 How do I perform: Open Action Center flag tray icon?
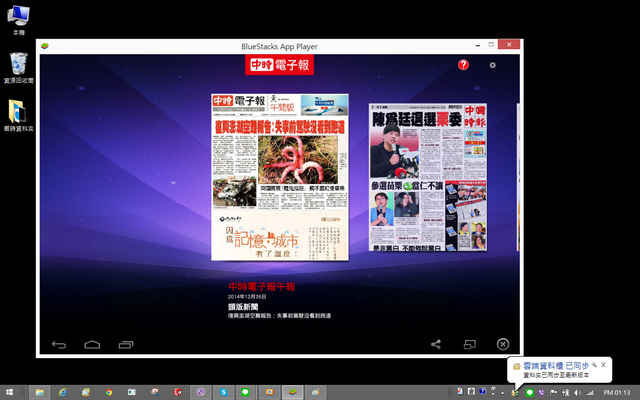553,393
